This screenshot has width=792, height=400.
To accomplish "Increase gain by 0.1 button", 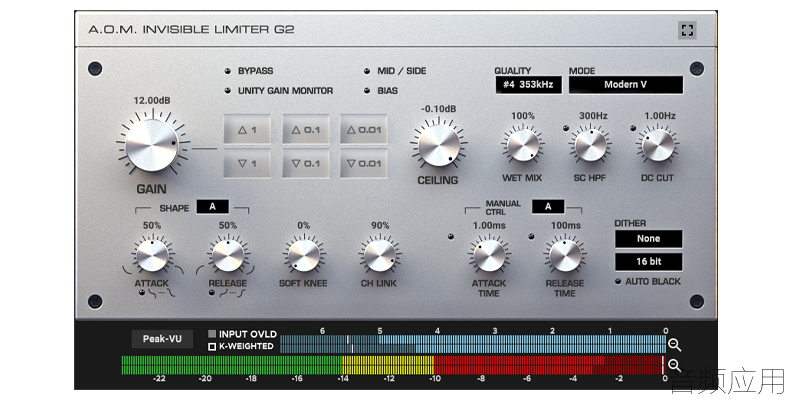I will click(306, 130).
